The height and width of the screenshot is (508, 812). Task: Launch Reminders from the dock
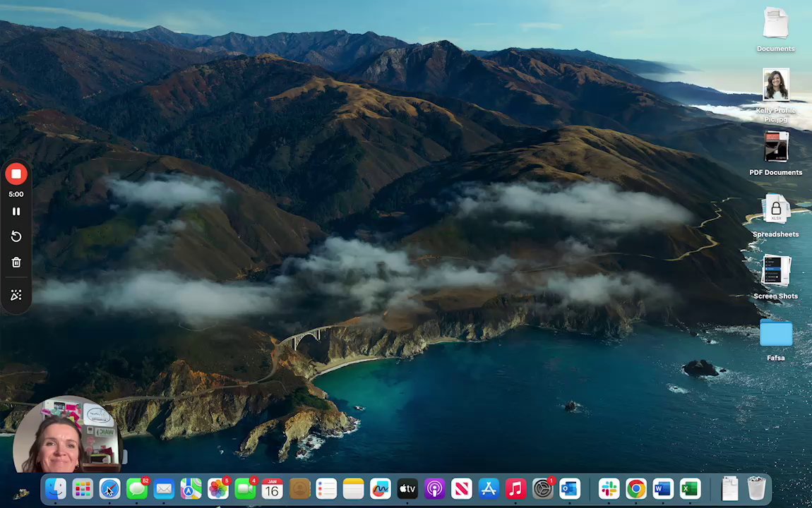pos(326,488)
